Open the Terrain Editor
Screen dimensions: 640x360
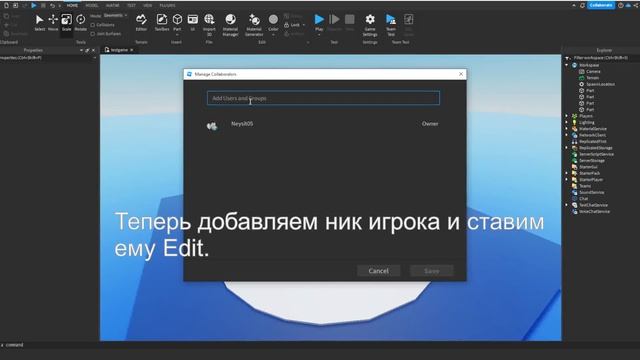click(141, 22)
